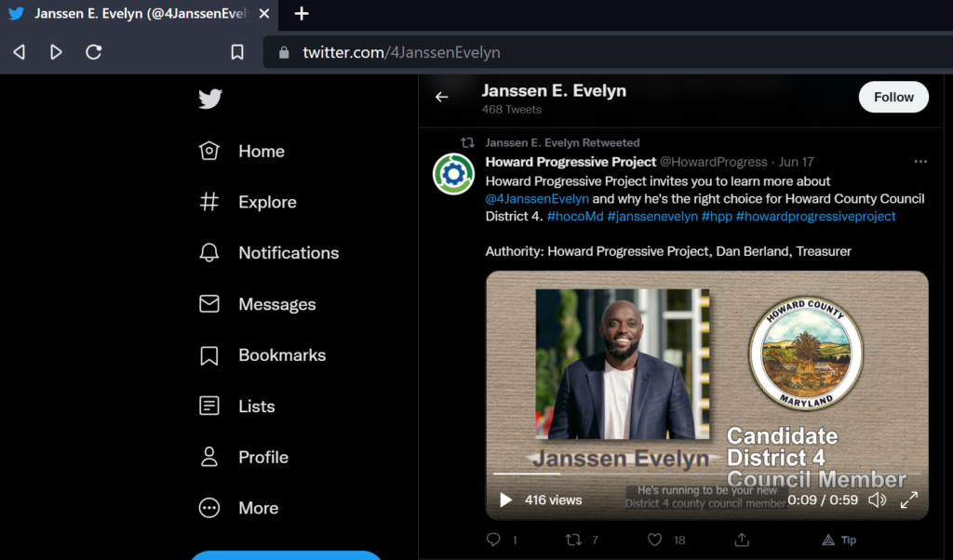Open Explore via the hashtag icon
953x560 pixels.
tap(209, 202)
